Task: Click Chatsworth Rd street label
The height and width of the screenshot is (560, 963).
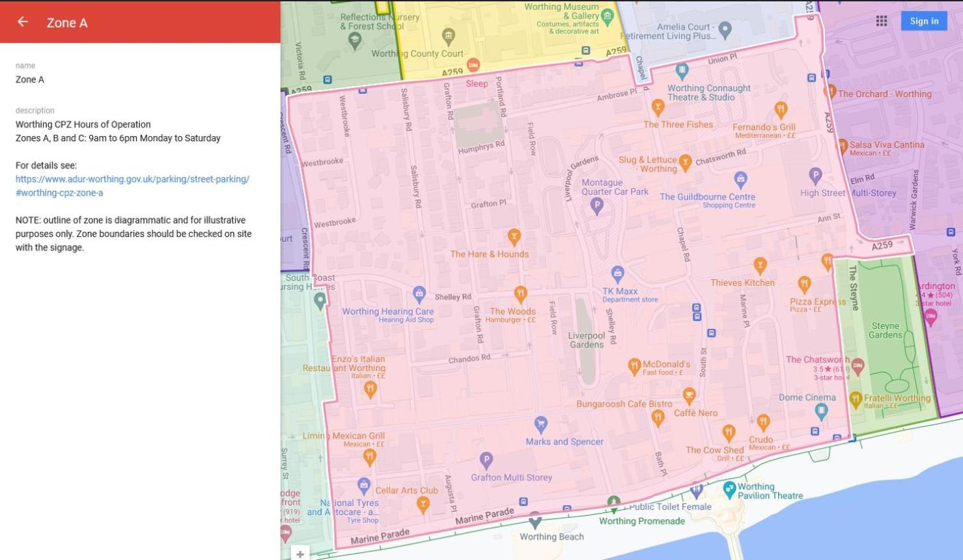Action: pyautogui.click(x=721, y=157)
